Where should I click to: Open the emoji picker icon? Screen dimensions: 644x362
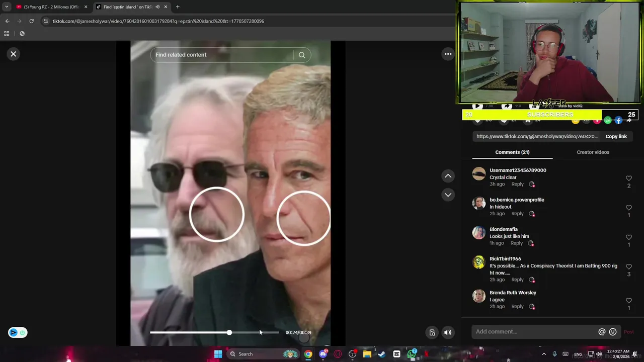(x=613, y=332)
